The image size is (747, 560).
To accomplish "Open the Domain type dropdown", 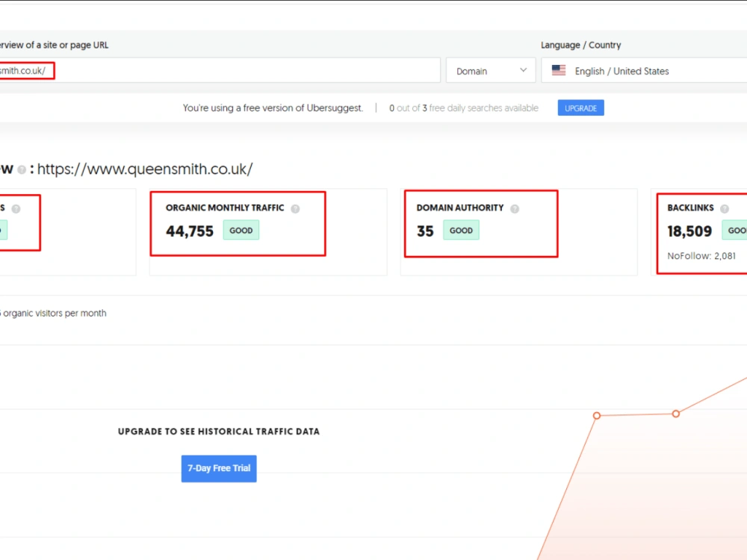I will pyautogui.click(x=490, y=69).
